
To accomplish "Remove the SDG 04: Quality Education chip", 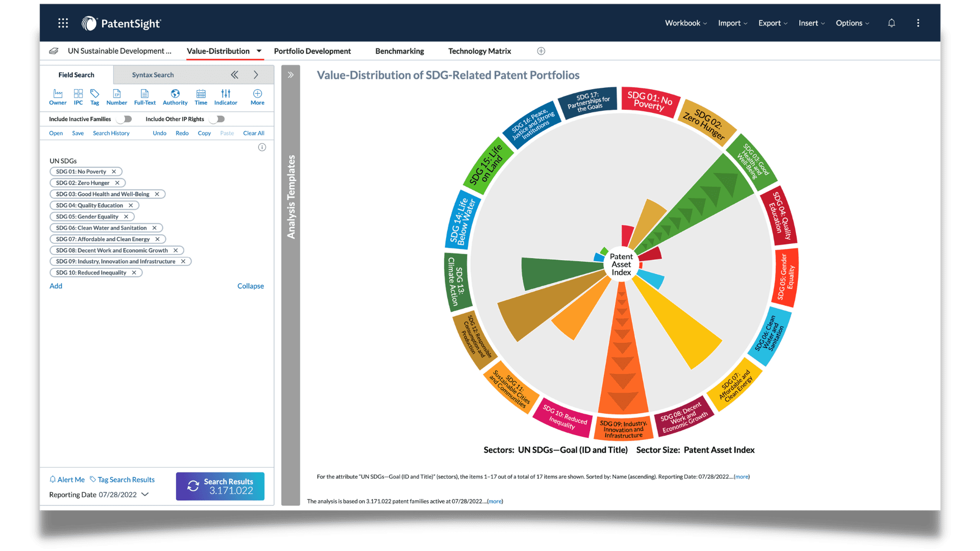I will (x=131, y=206).
